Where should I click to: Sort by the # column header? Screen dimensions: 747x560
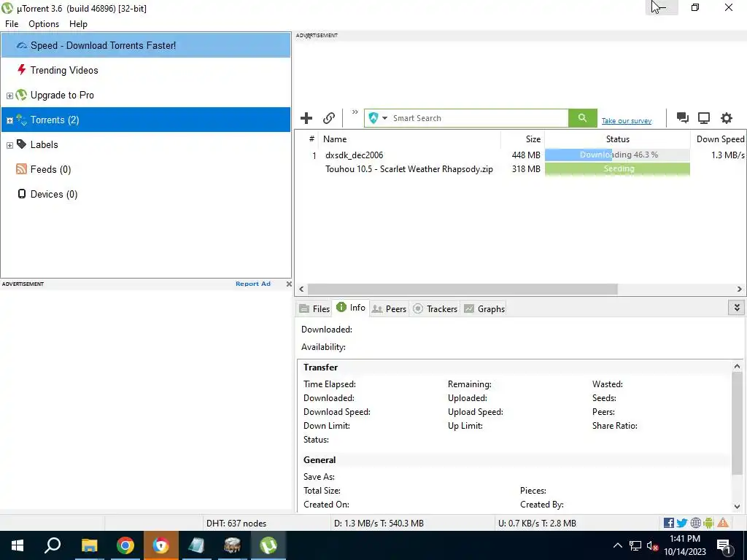(311, 139)
